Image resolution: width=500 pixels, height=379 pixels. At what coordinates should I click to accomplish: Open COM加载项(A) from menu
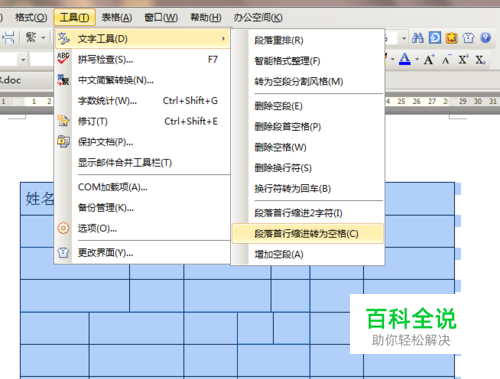click(143, 187)
